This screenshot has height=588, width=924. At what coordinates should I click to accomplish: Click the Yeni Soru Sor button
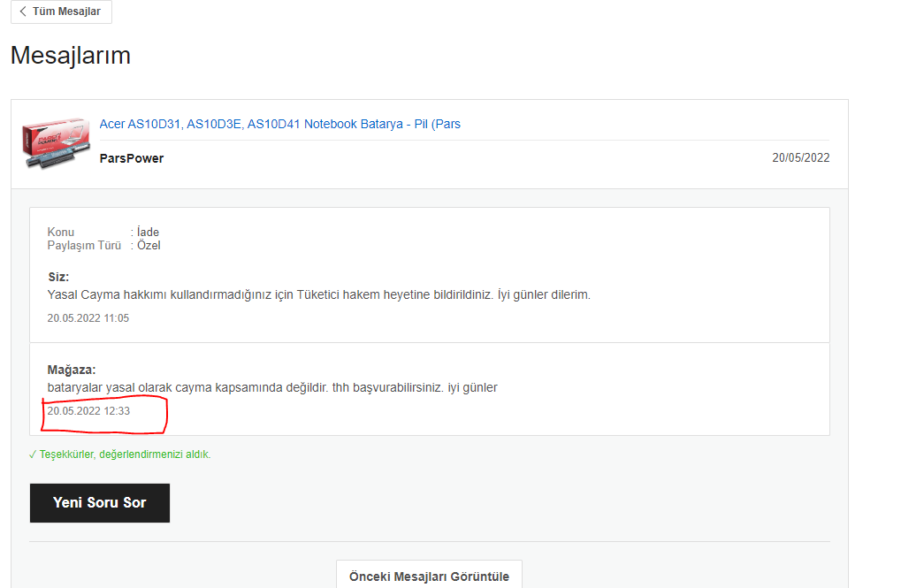click(x=100, y=503)
